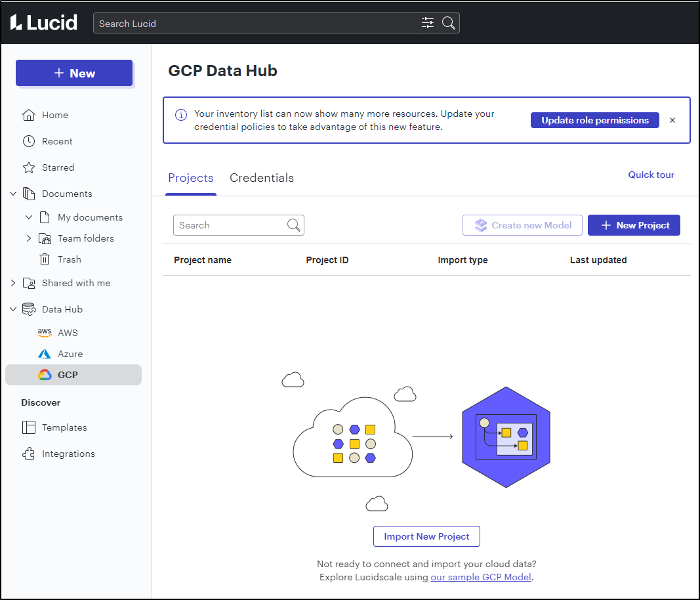Click the Lucid logo

44,23
